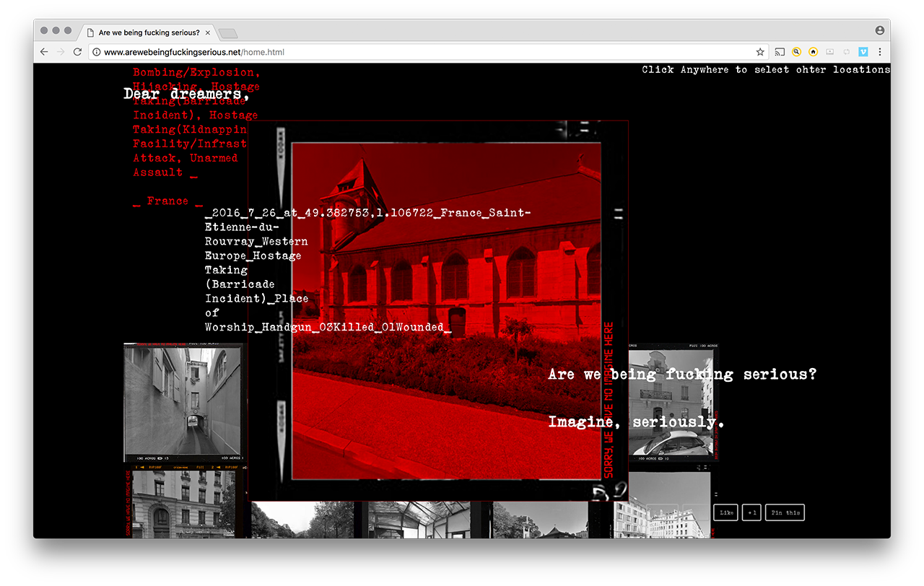Open the yellow home extension icon
This screenshot has height=586, width=924.
[x=813, y=52]
